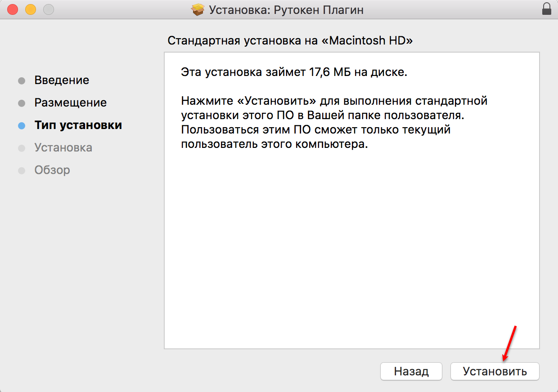Close the installer with the red button
This screenshot has width=558, height=392.
point(13,9)
